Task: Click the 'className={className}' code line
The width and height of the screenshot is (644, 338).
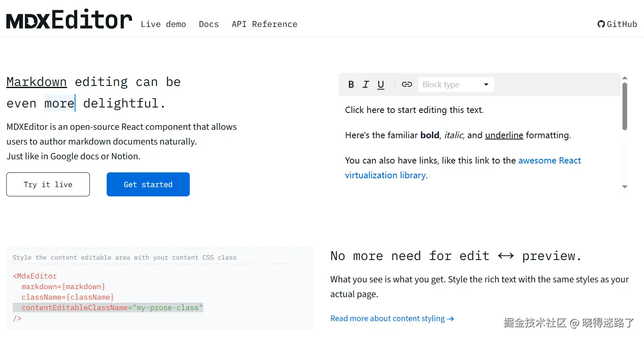Action: tap(68, 297)
